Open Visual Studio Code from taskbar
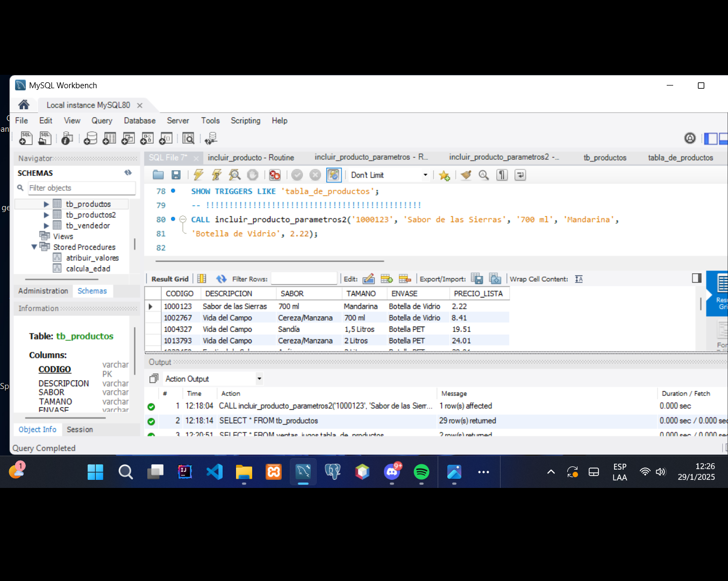The height and width of the screenshot is (581, 728). tap(215, 472)
